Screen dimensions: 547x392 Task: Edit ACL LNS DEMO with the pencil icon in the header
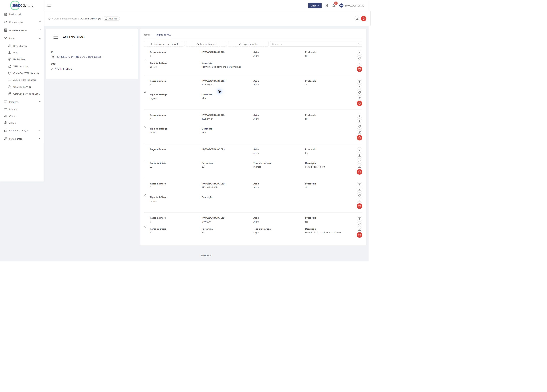357,19
